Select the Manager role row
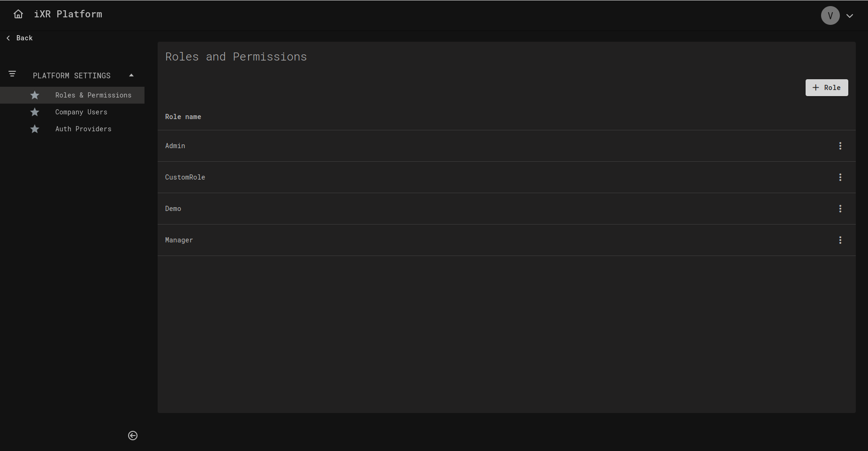This screenshot has height=451, width=868. 179,240
